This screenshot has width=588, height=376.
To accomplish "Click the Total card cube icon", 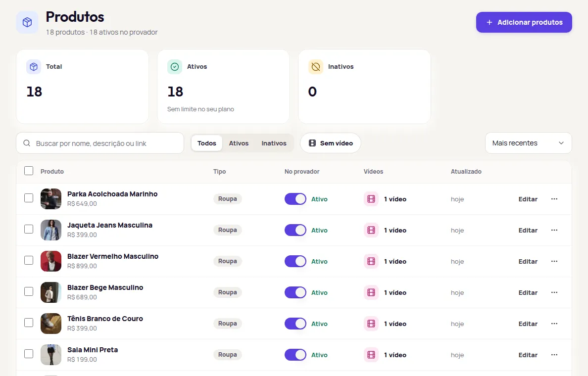I will (34, 67).
